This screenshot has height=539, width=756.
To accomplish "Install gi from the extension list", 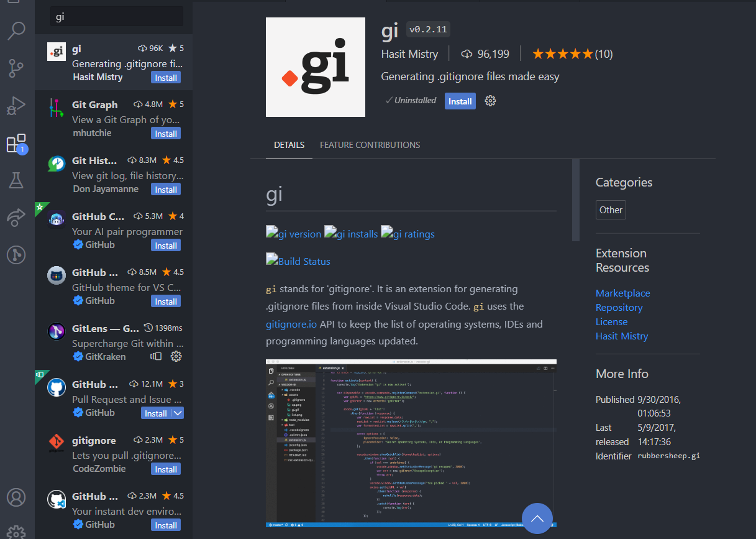I will coord(166,78).
